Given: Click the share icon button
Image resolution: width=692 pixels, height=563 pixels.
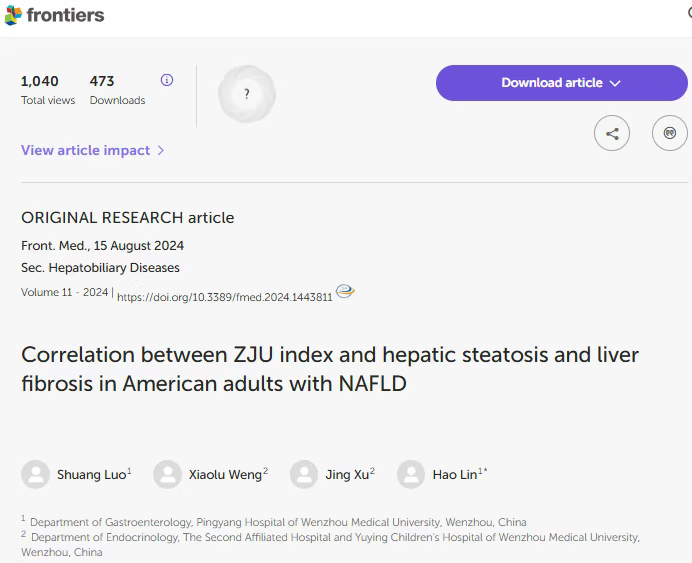Looking at the screenshot, I should pyautogui.click(x=612, y=133).
